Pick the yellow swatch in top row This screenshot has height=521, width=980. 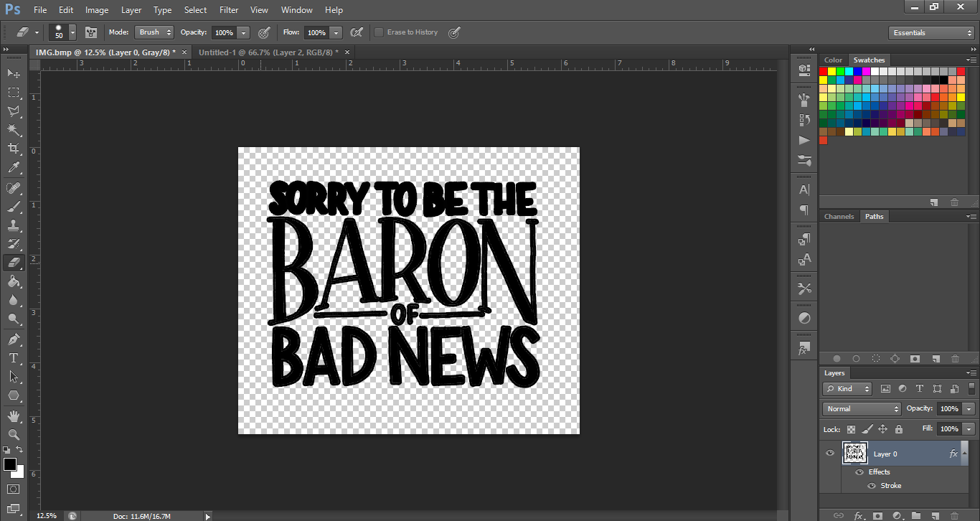pyautogui.click(x=831, y=71)
